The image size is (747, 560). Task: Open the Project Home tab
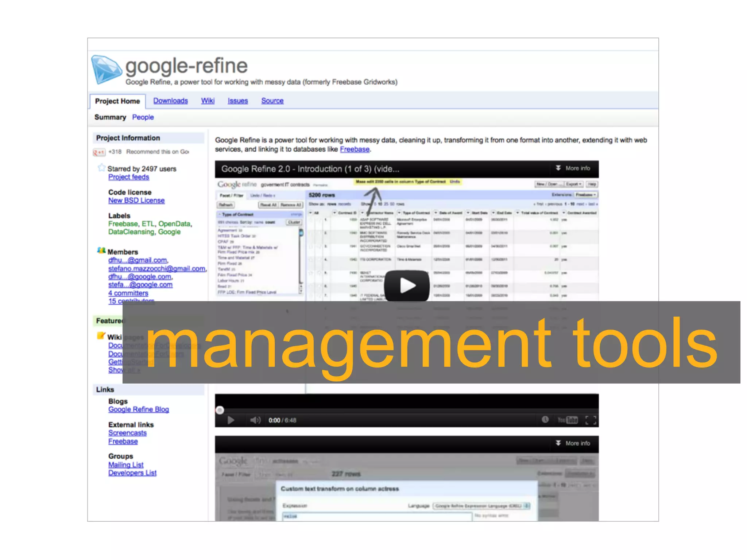point(117,101)
